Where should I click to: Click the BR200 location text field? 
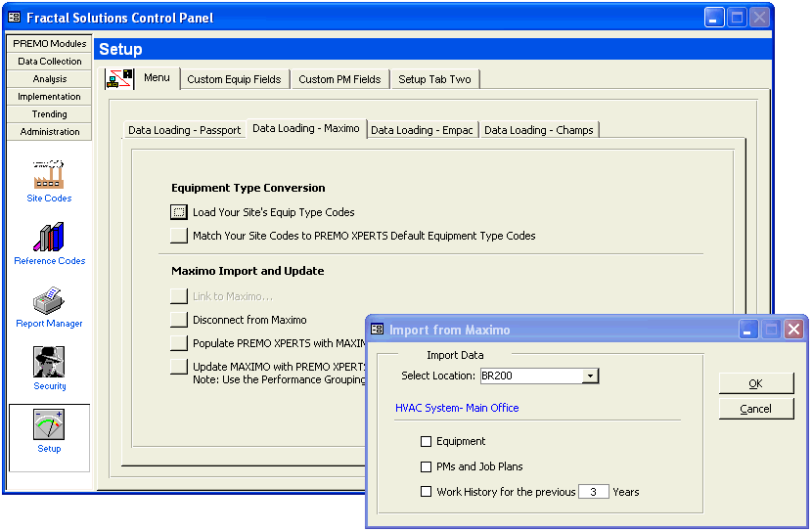click(531, 376)
